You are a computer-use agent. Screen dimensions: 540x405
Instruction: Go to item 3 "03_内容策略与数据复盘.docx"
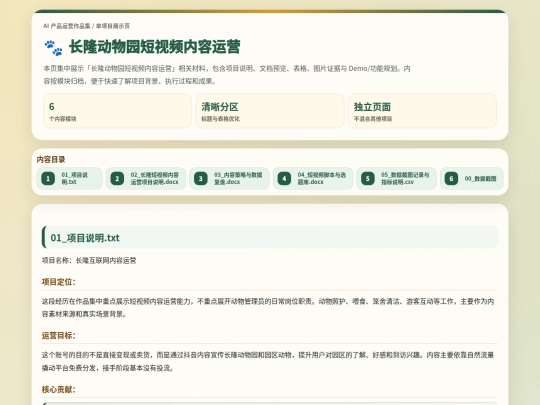(x=229, y=178)
